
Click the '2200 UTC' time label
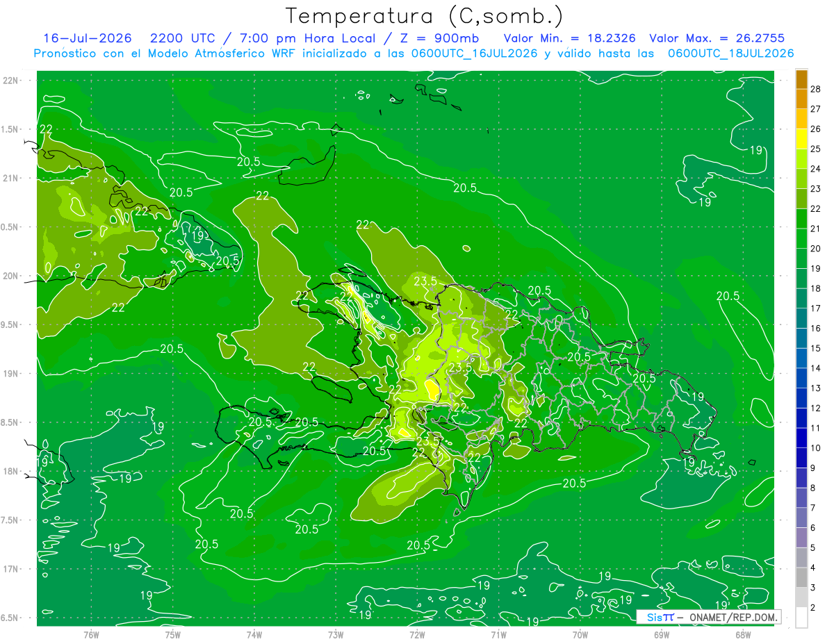point(183,38)
